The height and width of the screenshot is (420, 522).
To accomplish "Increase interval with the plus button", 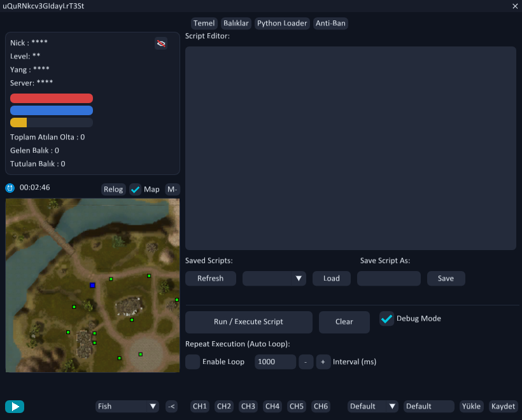I will pos(323,361).
